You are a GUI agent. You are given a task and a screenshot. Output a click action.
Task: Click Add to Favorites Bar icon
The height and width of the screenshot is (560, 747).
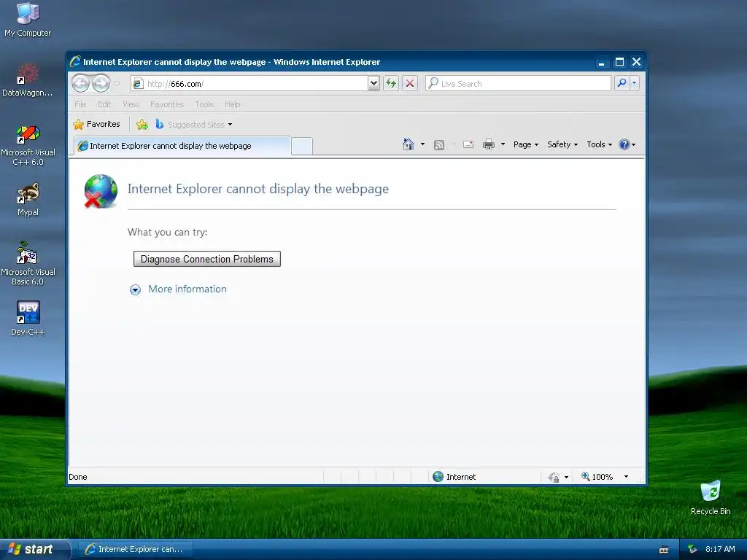point(142,125)
